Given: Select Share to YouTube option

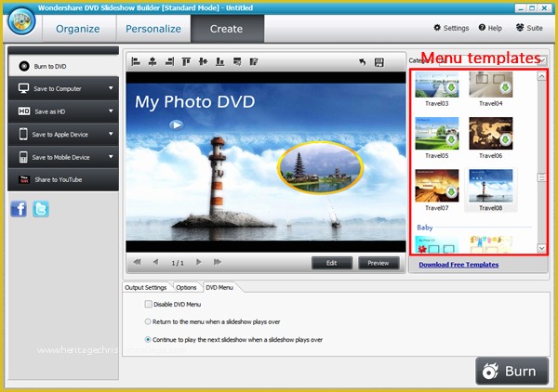Looking at the screenshot, I should click(x=63, y=179).
